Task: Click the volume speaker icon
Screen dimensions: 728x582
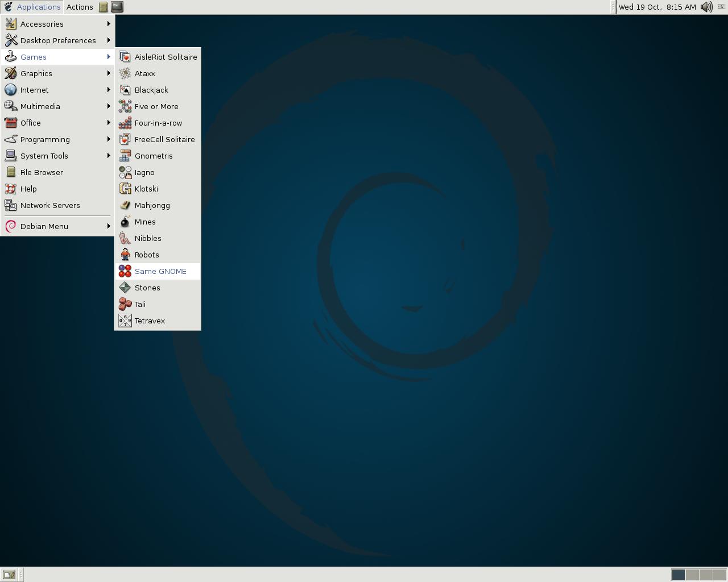Action: (706, 7)
